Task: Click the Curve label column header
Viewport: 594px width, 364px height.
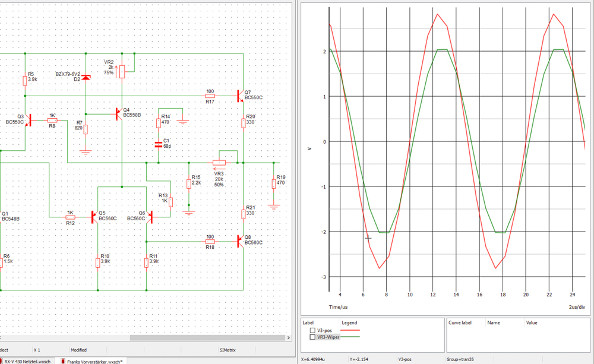Action: tap(460, 322)
